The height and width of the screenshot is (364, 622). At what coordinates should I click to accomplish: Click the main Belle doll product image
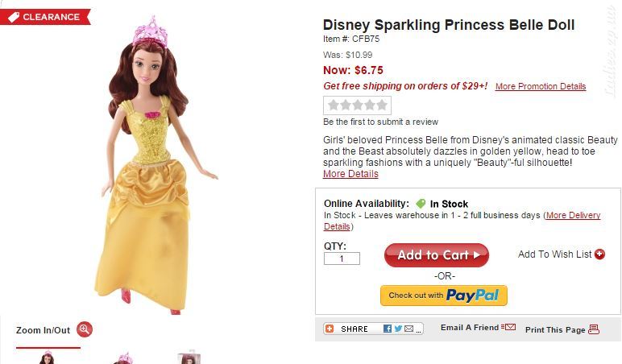coord(155,165)
